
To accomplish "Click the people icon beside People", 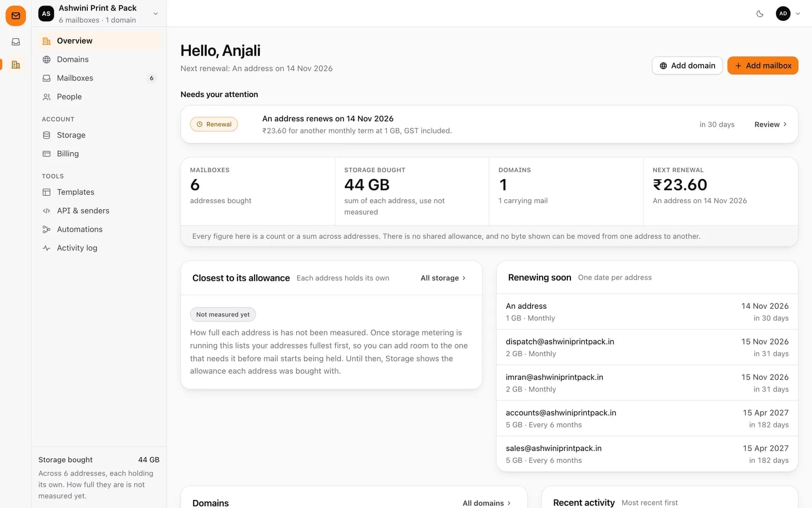I will click(47, 97).
